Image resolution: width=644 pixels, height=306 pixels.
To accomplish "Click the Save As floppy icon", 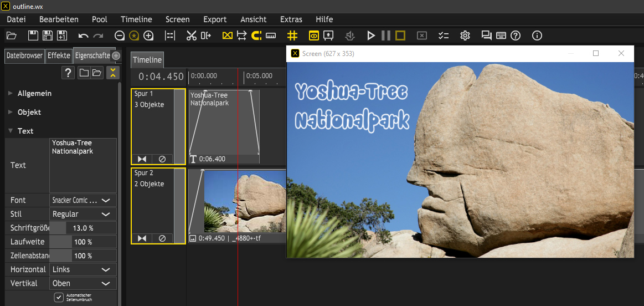I will pyautogui.click(x=48, y=35).
